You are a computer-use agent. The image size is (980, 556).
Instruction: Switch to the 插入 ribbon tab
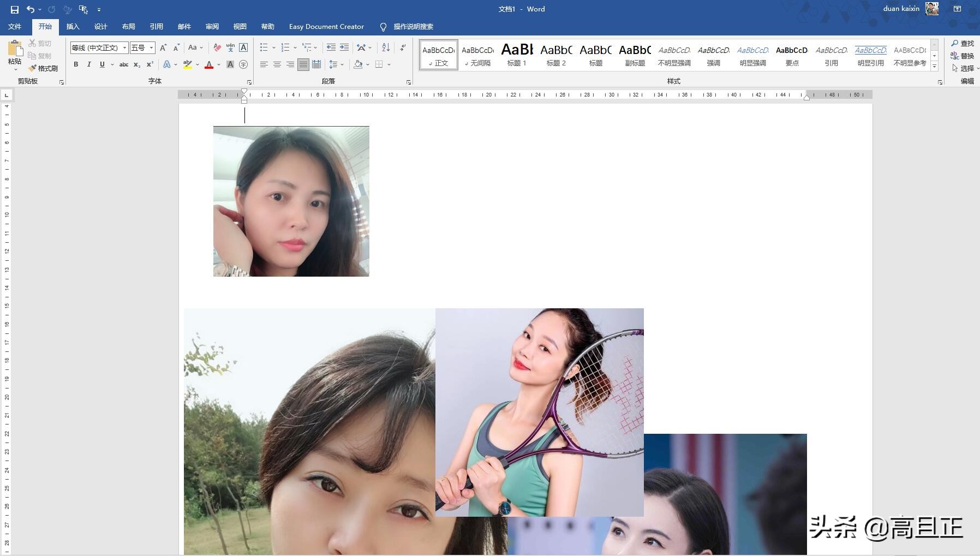73,26
